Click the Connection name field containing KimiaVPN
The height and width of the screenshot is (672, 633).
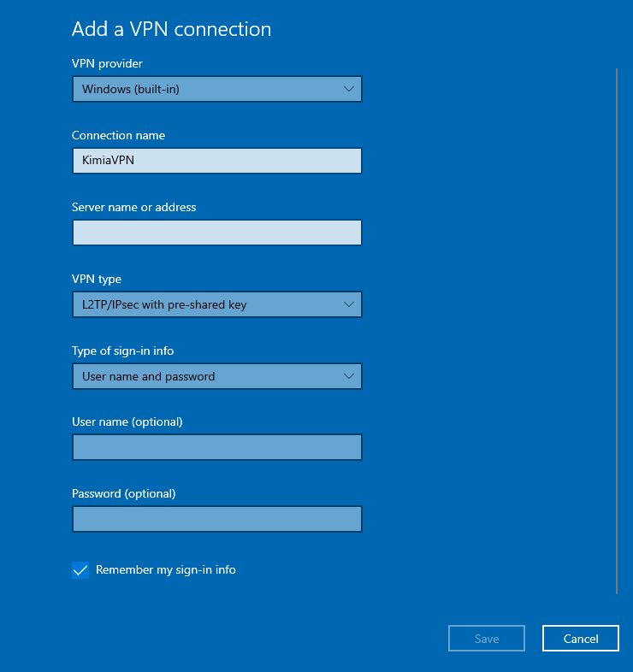point(216,161)
